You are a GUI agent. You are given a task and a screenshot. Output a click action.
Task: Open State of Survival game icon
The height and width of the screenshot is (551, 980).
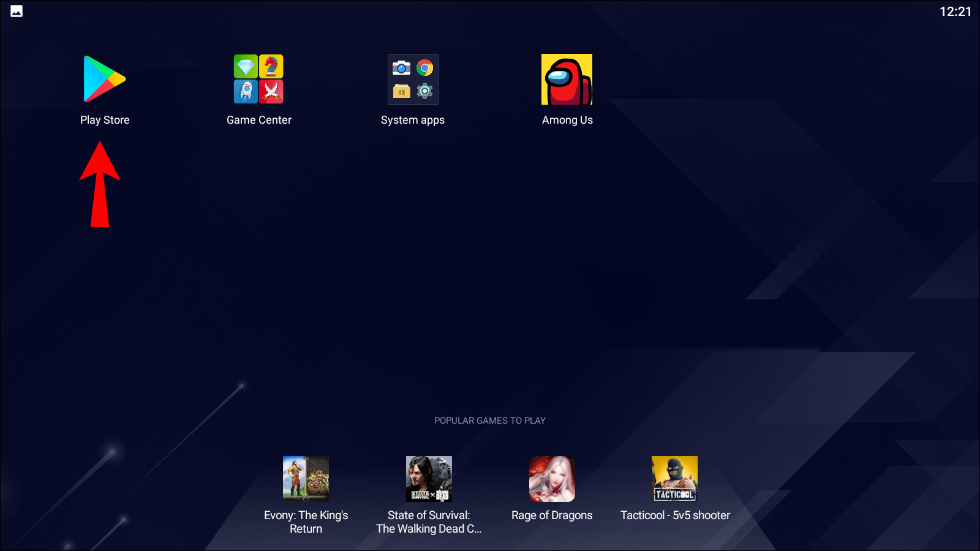(x=429, y=479)
